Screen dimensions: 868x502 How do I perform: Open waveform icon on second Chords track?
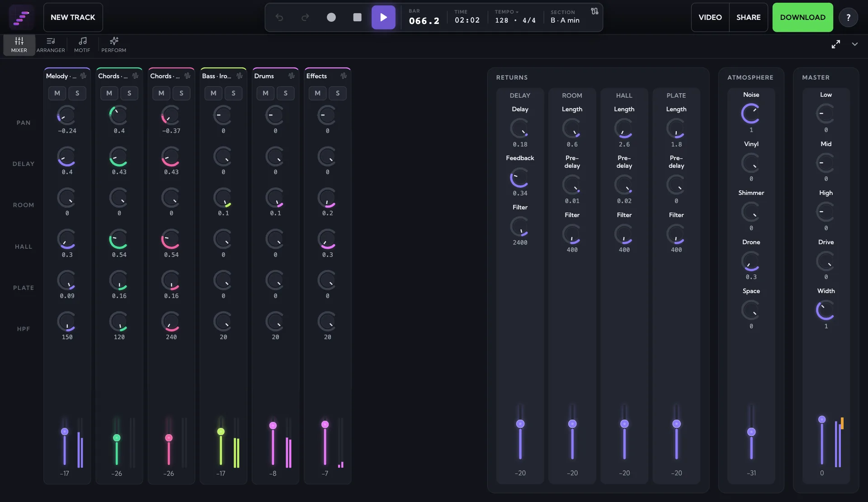[187, 76]
